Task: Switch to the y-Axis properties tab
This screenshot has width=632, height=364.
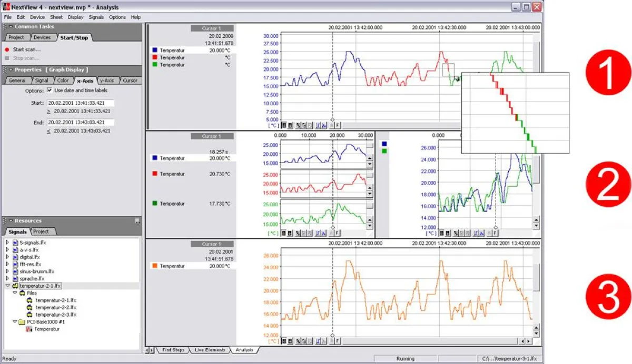Action: point(107,80)
